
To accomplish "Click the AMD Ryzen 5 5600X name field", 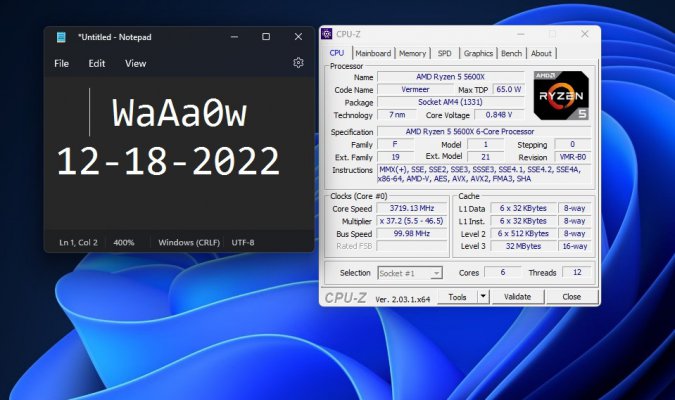I will coord(450,77).
